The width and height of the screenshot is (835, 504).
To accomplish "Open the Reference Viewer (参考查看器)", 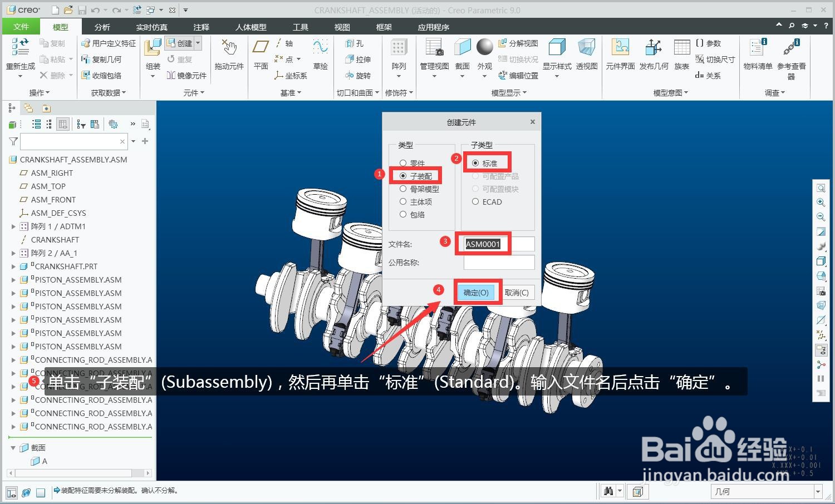I will coord(792,58).
